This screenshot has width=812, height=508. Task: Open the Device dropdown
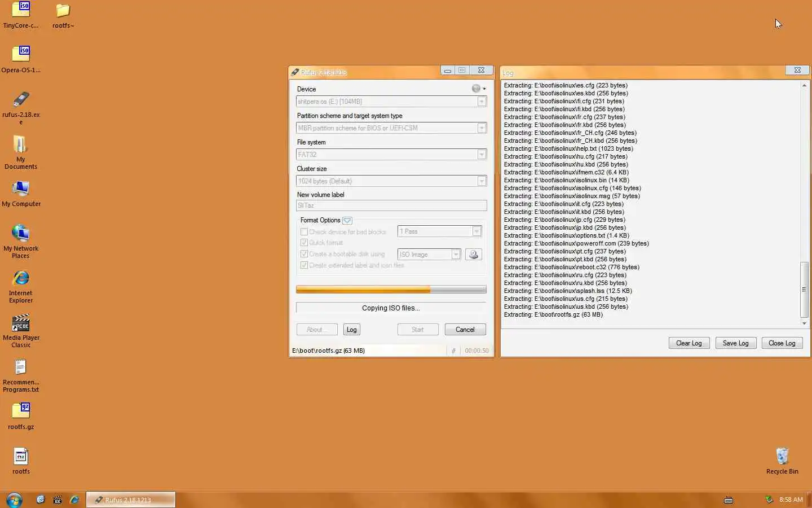pyautogui.click(x=391, y=102)
